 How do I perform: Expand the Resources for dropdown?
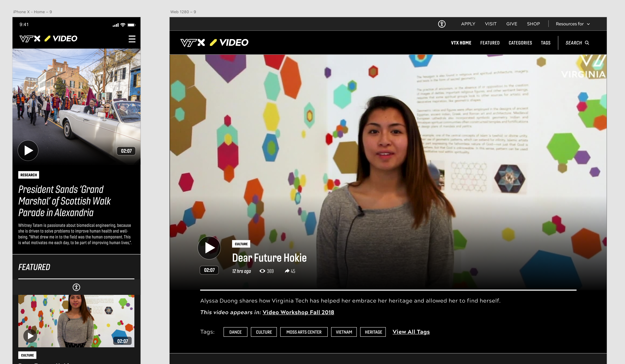coord(572,24)
